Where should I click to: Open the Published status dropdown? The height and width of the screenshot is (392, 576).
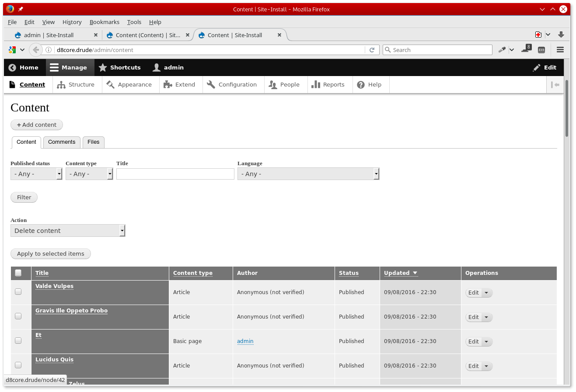(36, 173)
